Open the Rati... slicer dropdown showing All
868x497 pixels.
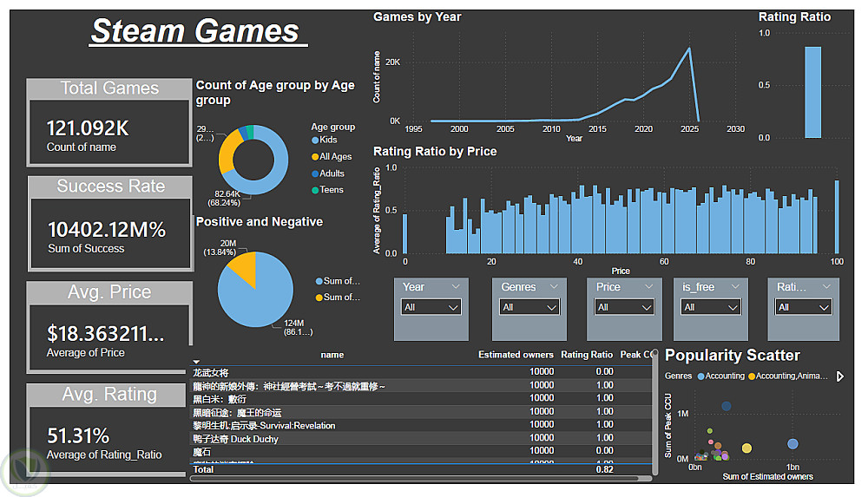tap(805, 307)
